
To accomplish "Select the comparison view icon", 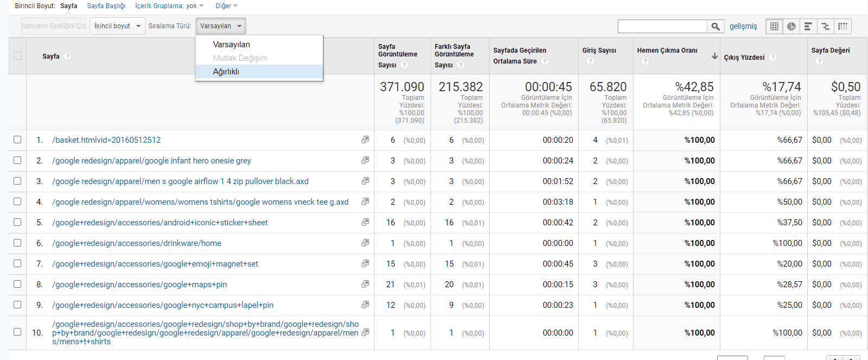I will coord(826,26).
